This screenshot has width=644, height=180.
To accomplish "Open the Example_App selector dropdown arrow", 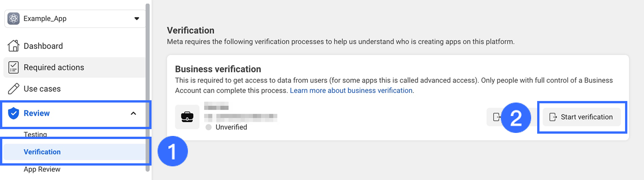I will [x=137, y=19].
